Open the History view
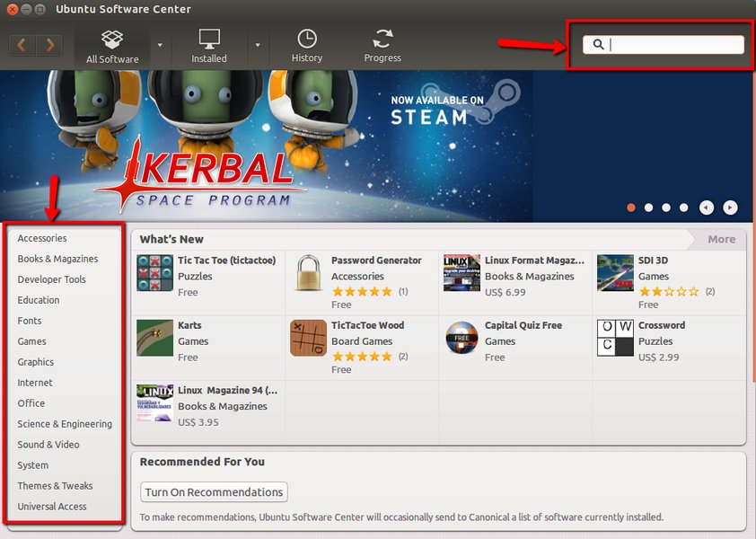 [x=307, y=47]
